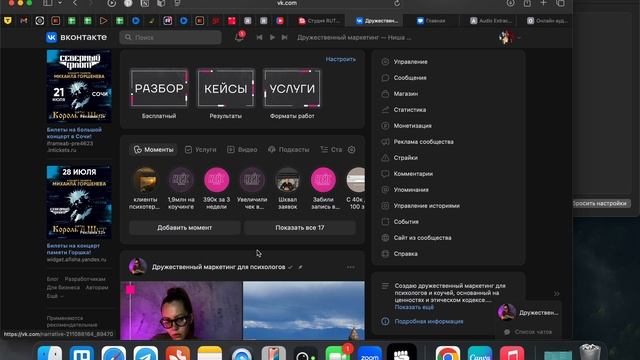Open the 'клиенты психотер...' moment
This screenshot has height=360, width=640.
coord(145,180)
